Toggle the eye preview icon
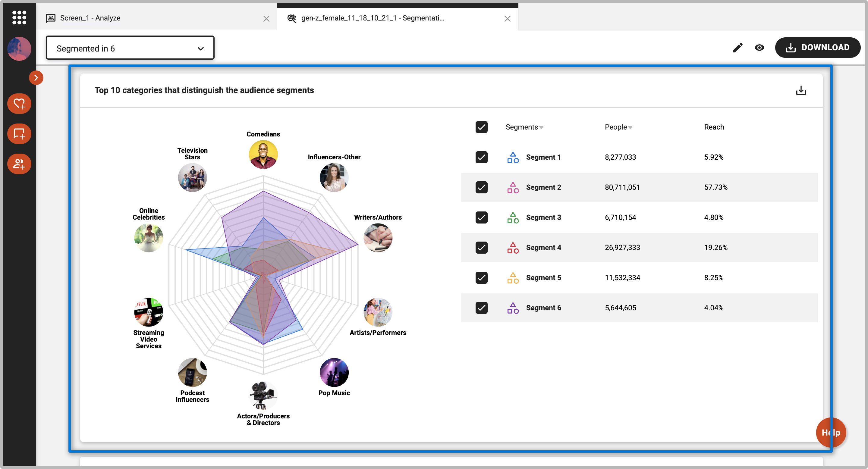 759,48
